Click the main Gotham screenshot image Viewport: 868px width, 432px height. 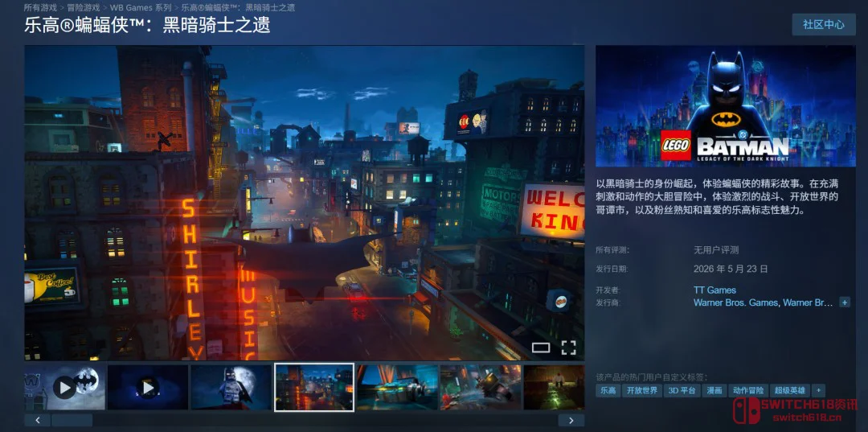[305, 203]
